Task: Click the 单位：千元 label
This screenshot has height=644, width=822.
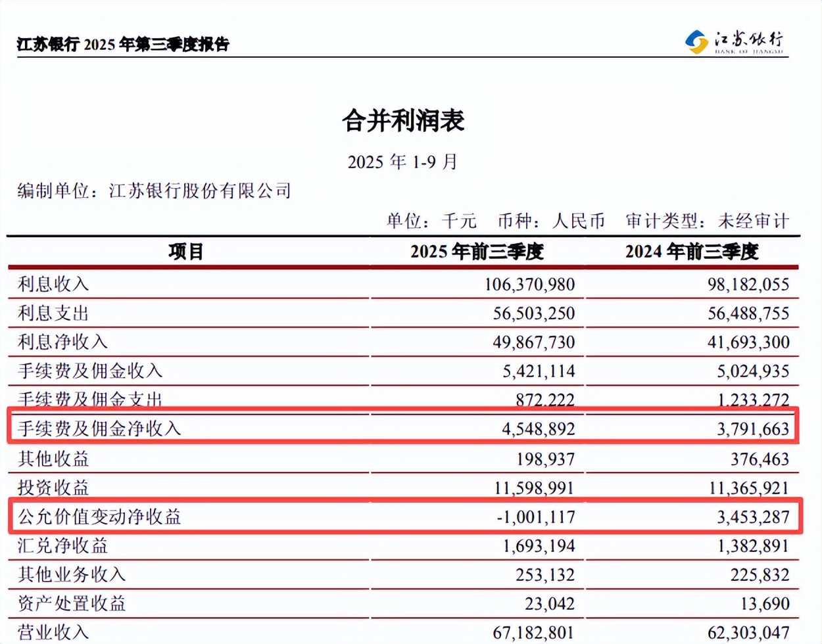Action: coord(431,221)
